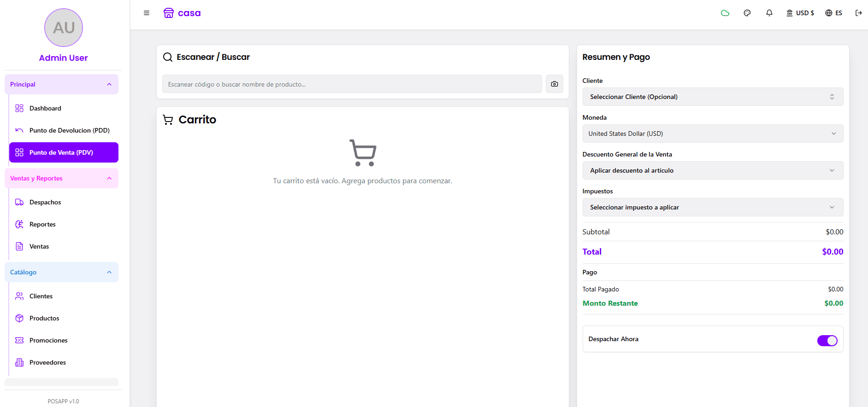868x407 pixels.
Task: Click the logout icon in header
Action: 858,13
